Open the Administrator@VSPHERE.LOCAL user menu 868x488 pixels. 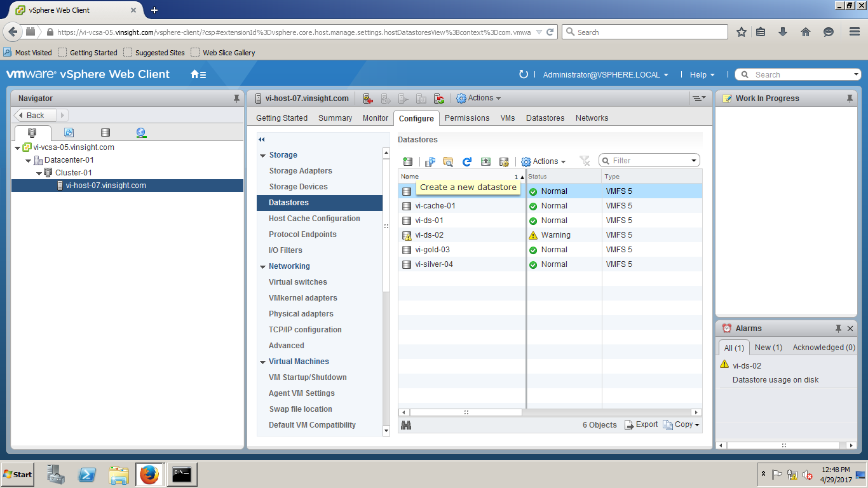pyautogui.click(x=606, y=75)
